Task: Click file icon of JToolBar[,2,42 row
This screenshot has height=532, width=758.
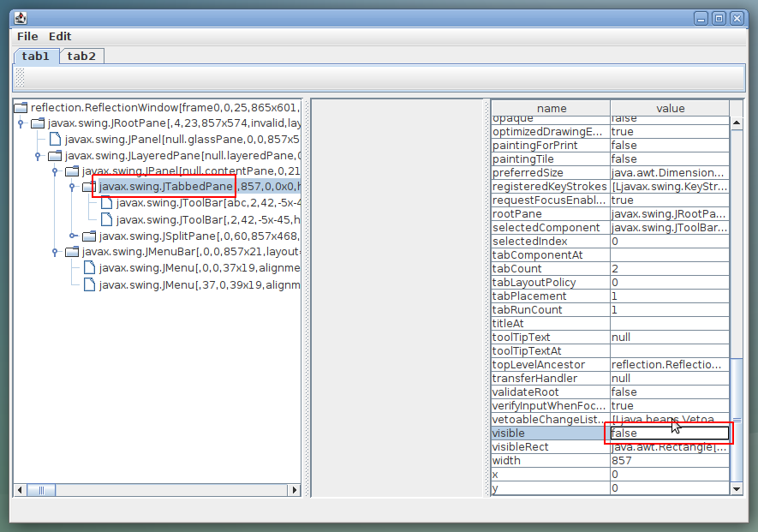Action: tap(106, 220)
